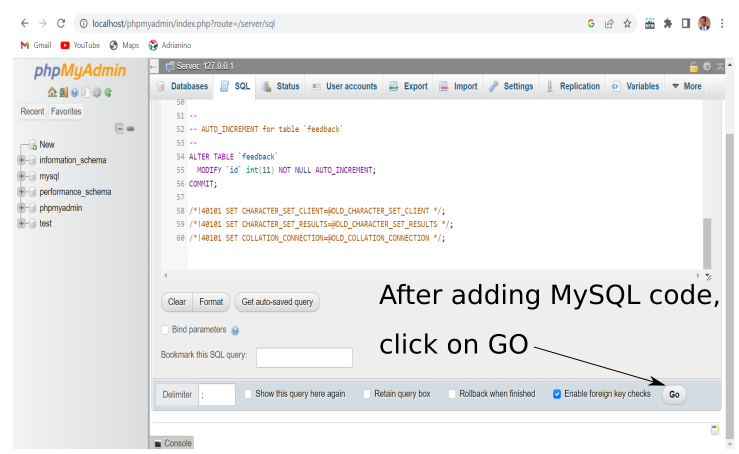The width and height of the screenshot is (739, 454).
Task: Click the Server: 127.0.0.1 link
Action: point(205,66)
